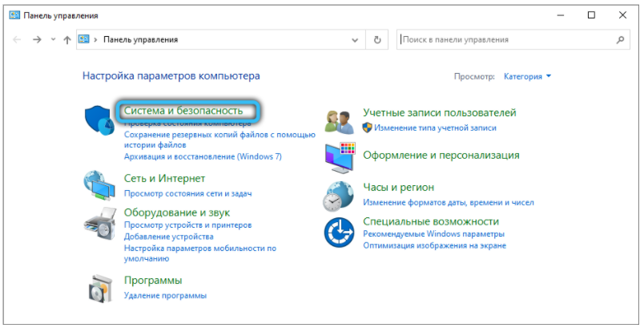Screen dimensions: 644x328
Task: Click the User Accounts people icon
Action: coord(340,119)
